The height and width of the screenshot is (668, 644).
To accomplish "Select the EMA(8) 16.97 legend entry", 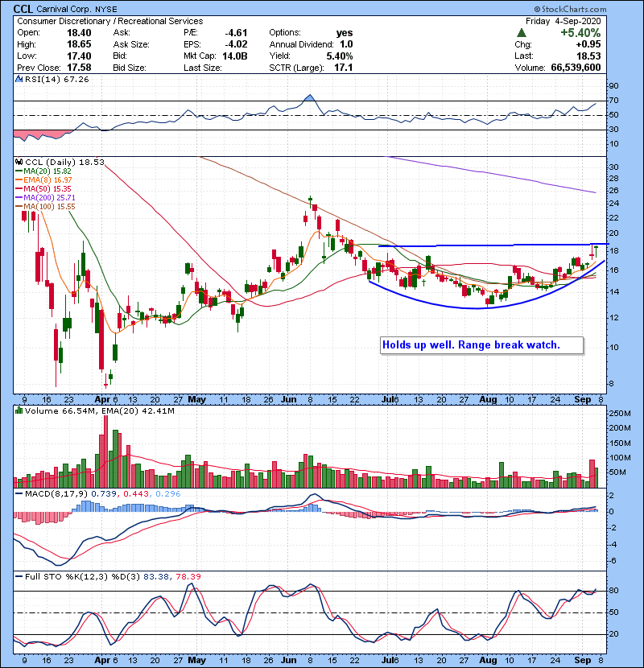I will 43,179.
